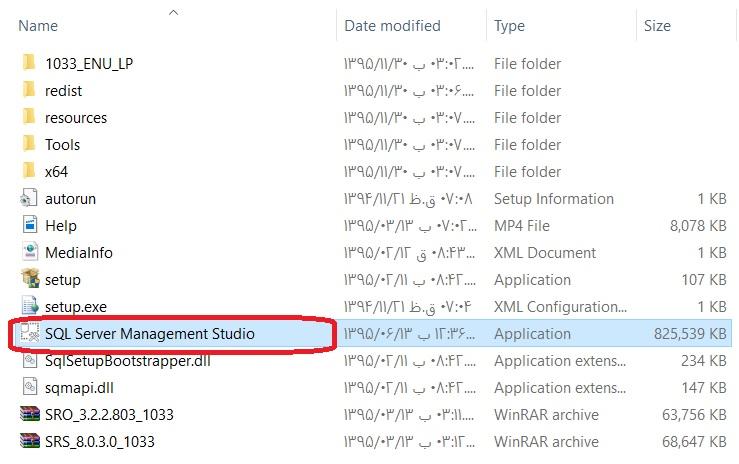
Task: Click the autorun setup information icon
Action: [29, 199]
